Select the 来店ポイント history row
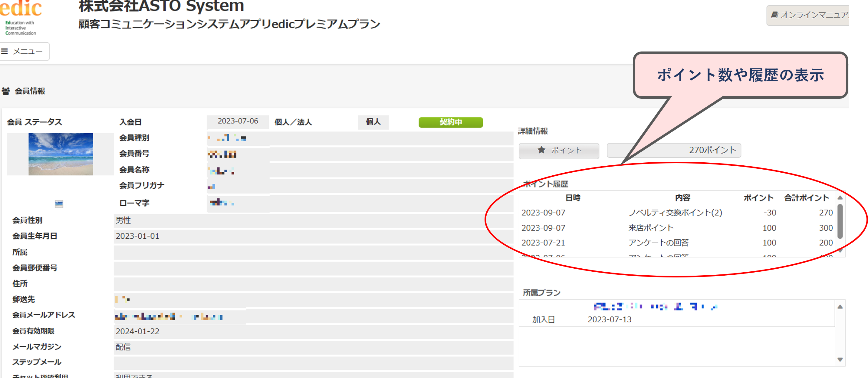Screen dimensions: 868x378 click(677, 228)
